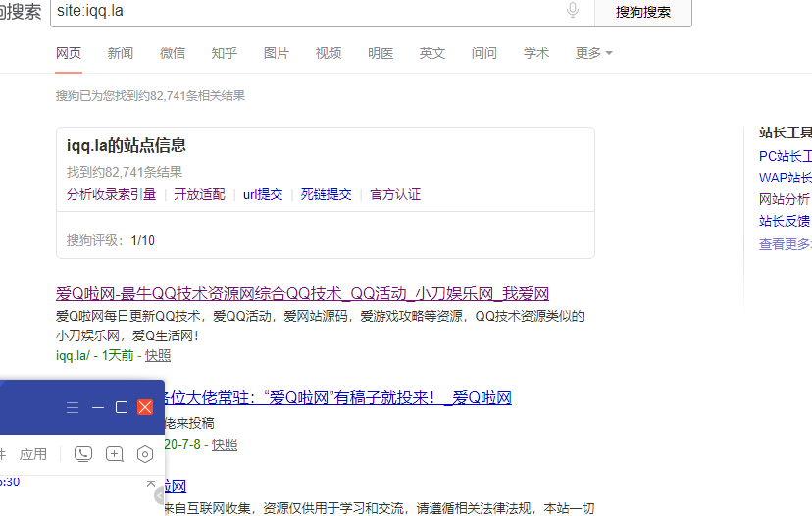Select the 知乎 tab

[x=225, y=53]
